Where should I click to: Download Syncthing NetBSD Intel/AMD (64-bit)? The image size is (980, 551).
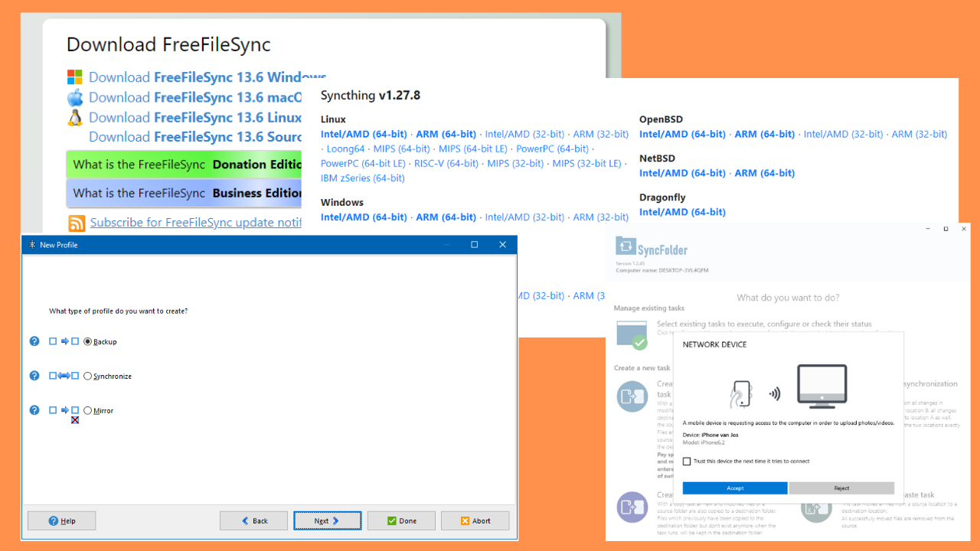[x=682, y=173]
